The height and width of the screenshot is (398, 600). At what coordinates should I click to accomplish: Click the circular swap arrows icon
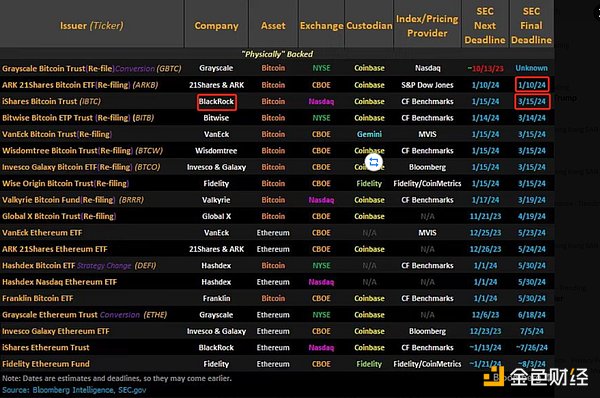[374, 162]
